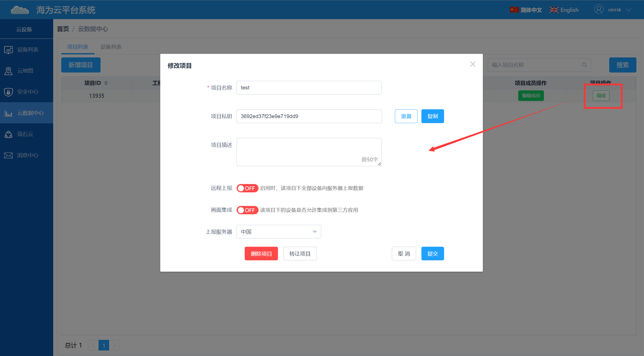
Task: Expand the oiersk user menu arrow
Action: (x=629, y=10)
